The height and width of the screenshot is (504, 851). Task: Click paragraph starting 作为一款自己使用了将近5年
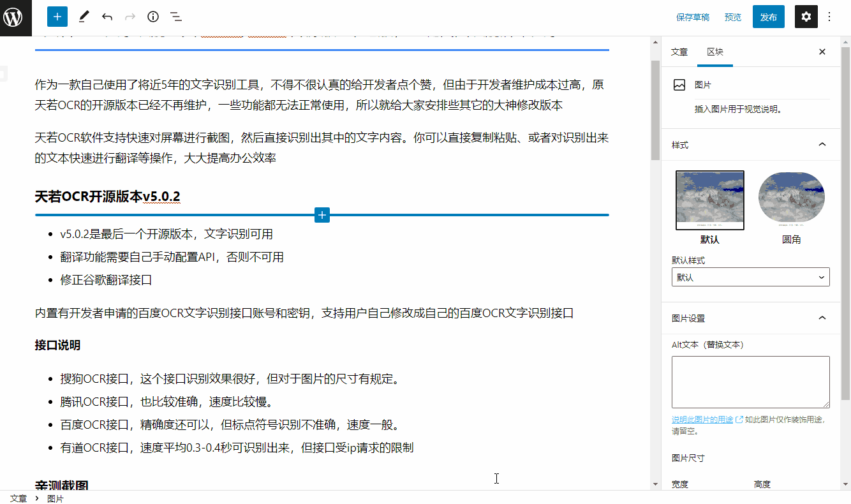tap(322, 95)
